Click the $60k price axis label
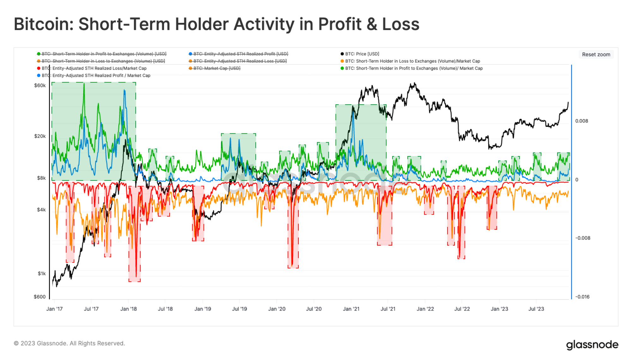The height and width of the screenshot is (364, 632). point(40,85)
